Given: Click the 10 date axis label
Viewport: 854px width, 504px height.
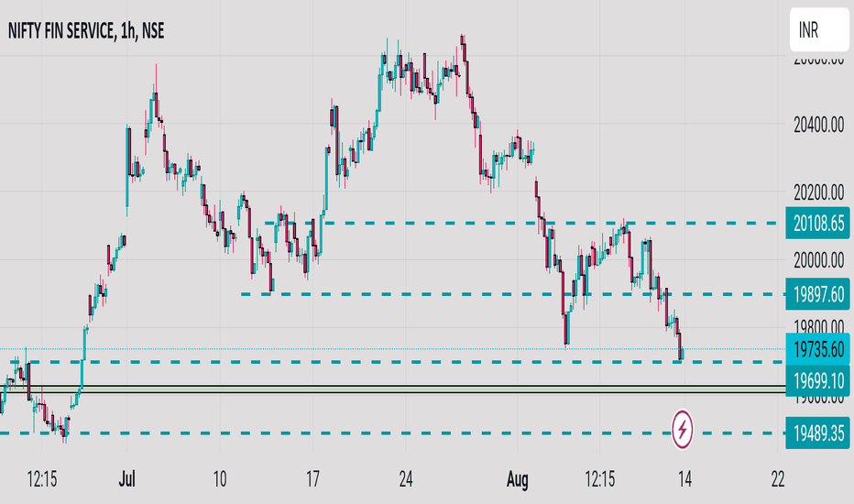Looking at the screenshot, I should point(220,479).
